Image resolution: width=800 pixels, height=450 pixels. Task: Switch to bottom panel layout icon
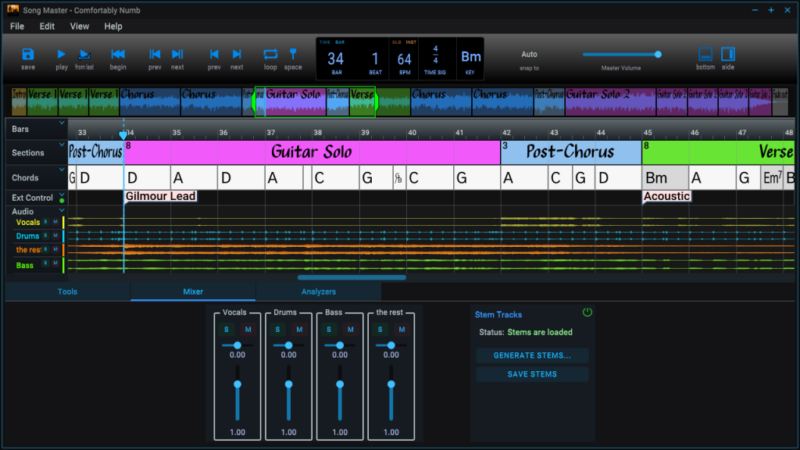coord(705,54)
